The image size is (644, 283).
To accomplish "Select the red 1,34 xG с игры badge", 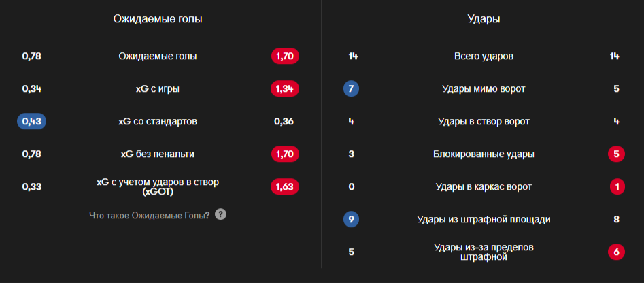I will [x=285, y=88].
